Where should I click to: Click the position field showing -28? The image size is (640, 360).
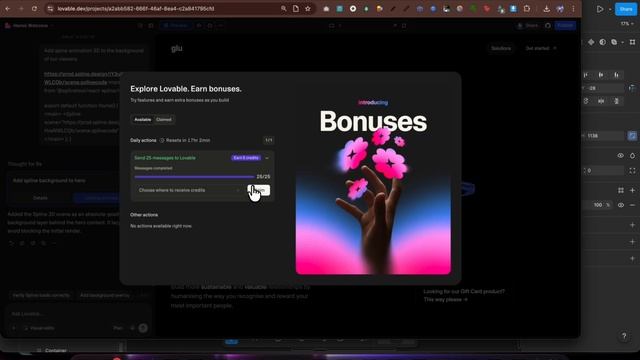[x=603, y=88]
